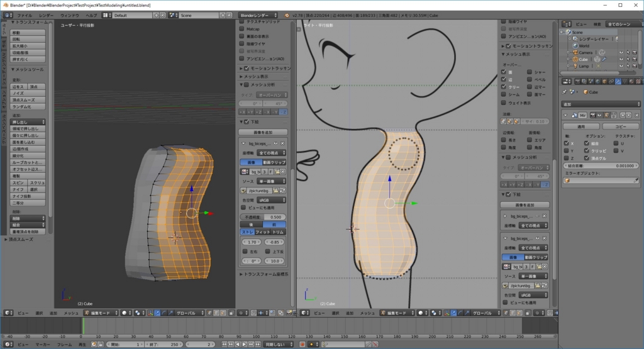Open file browser for bg image path
Screen dimensions: 644x349
[x=276, y=191]
